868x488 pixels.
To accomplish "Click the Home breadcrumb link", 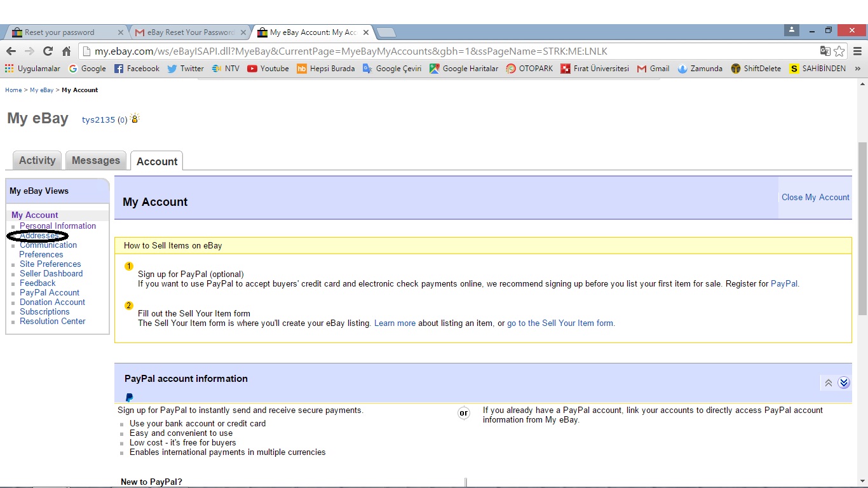I will [x=13, y=90].
